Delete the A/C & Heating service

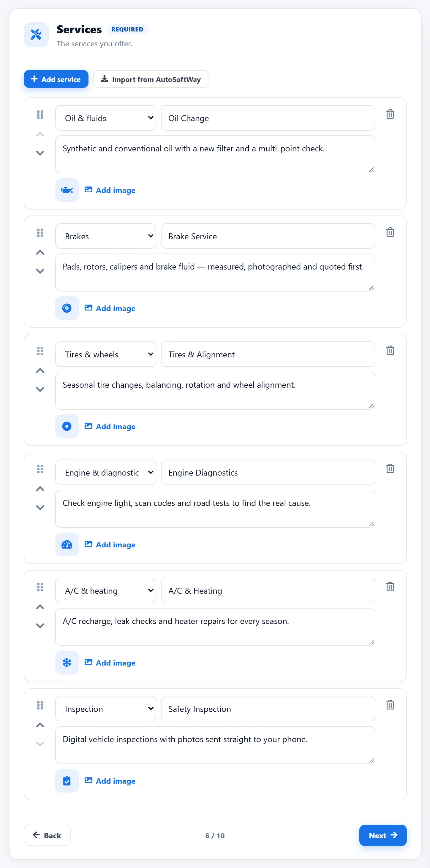point(390,587)
